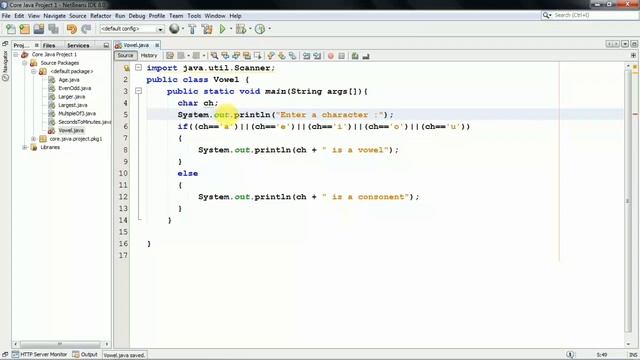Click the Open Project toolbar icon
The image size is (640, 360).
tap(39, 29)
